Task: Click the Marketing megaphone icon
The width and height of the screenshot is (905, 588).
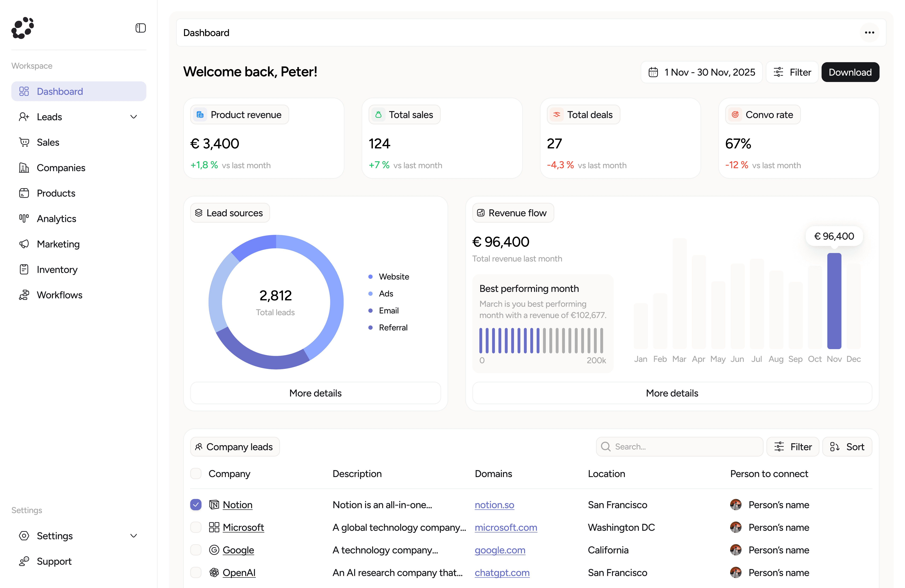Action: point(24,244)
